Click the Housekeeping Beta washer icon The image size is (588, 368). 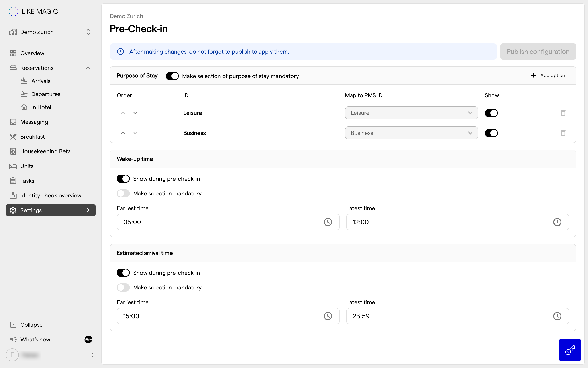click(x=13, y=151)
